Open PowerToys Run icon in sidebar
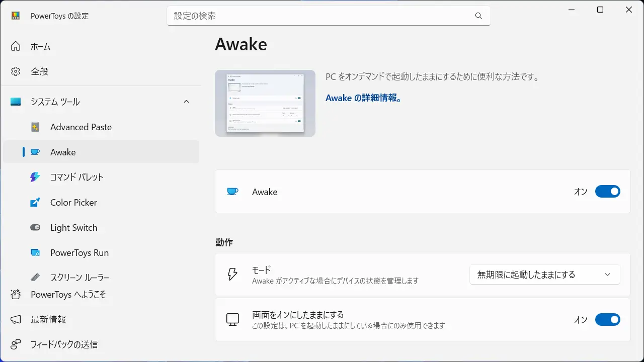This screenshot has width=644, height=362. [x=35, y=252]
